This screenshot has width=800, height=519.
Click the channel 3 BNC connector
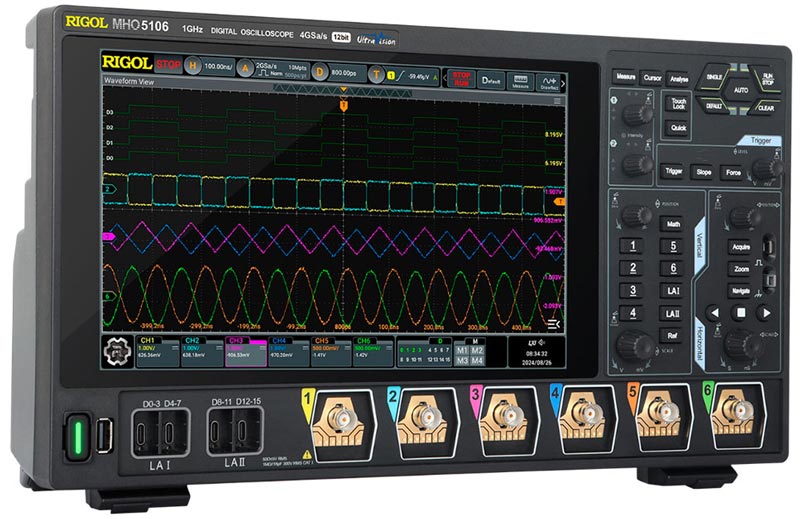pos(506,414)
